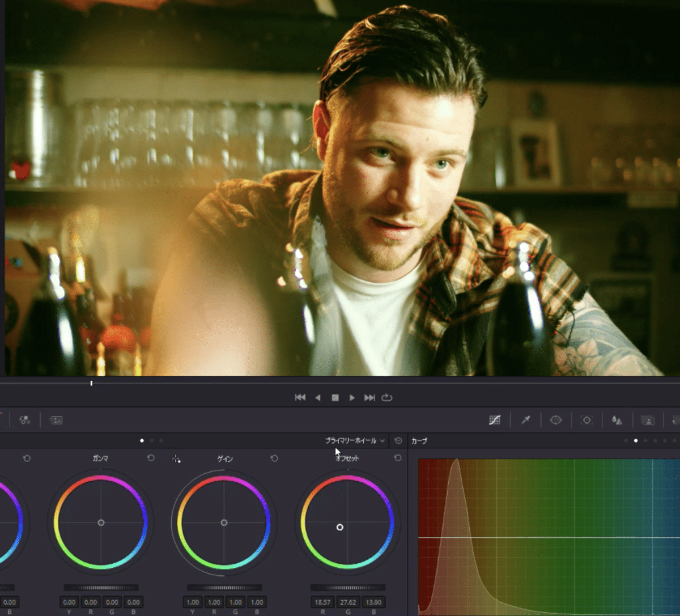
Task: Select the ゲイン G value field
Action: (236, 602)
